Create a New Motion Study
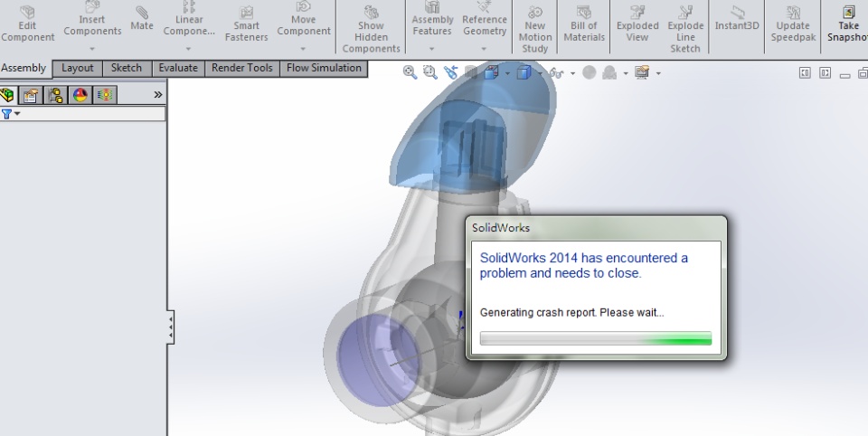This screenshot has height=436, width=868. (x=534, y=30)
